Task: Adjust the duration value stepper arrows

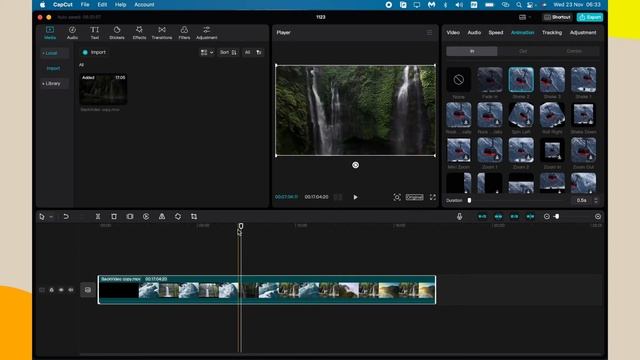Action: [596, 200]
